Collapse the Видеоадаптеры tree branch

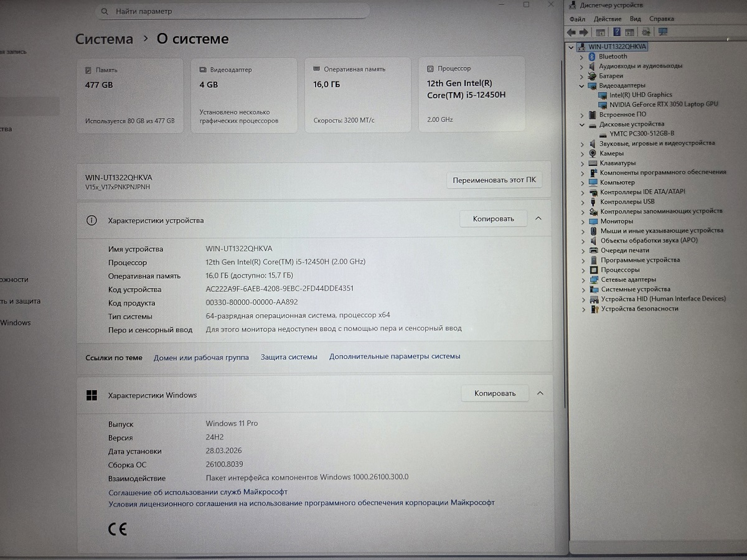pos(582,86)
